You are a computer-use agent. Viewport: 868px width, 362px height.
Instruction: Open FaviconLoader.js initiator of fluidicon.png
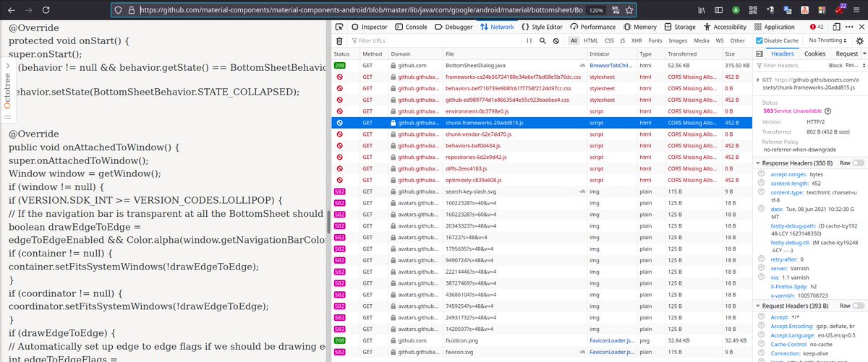[x=611, y=340]
